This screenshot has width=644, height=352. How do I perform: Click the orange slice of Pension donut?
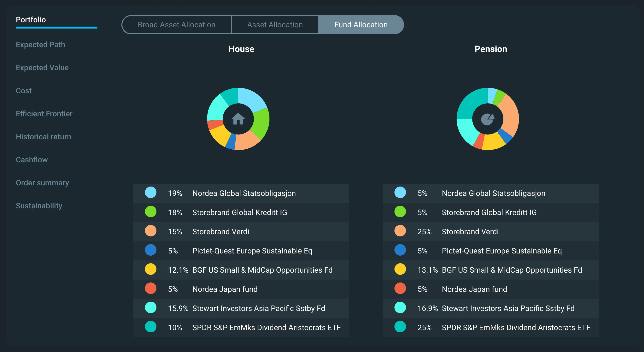(510, 115)
